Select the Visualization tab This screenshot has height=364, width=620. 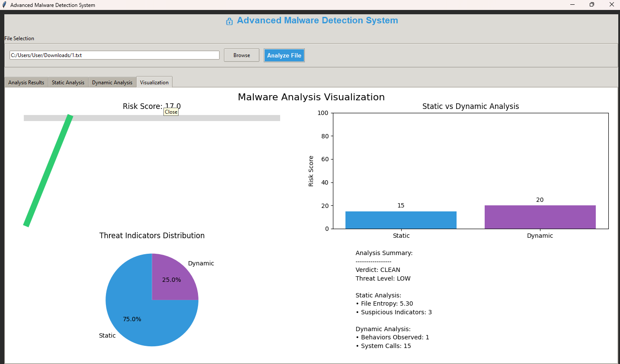click(x=154, y=83)
